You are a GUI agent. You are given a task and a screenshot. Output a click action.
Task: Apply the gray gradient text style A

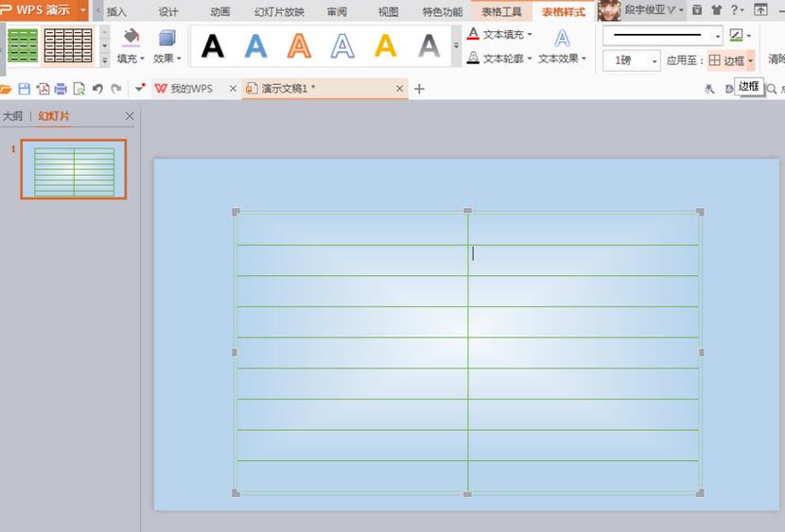tap(429, 46)
